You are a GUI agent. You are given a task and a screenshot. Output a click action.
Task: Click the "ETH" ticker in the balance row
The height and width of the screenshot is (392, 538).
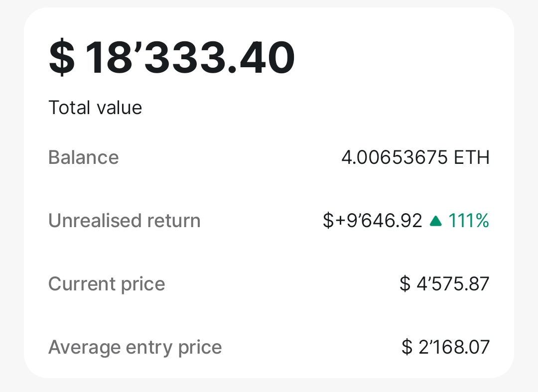[x=472, y=158]
